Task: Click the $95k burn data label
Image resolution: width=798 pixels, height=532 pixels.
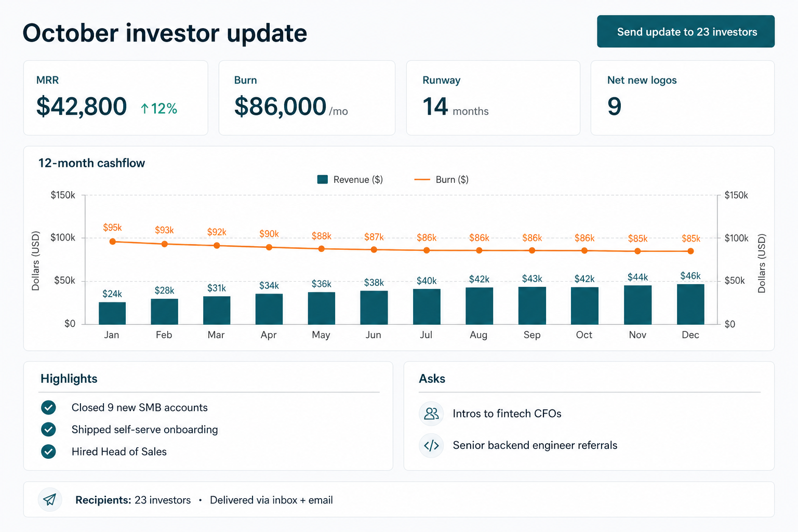Action: pos(112,228)
